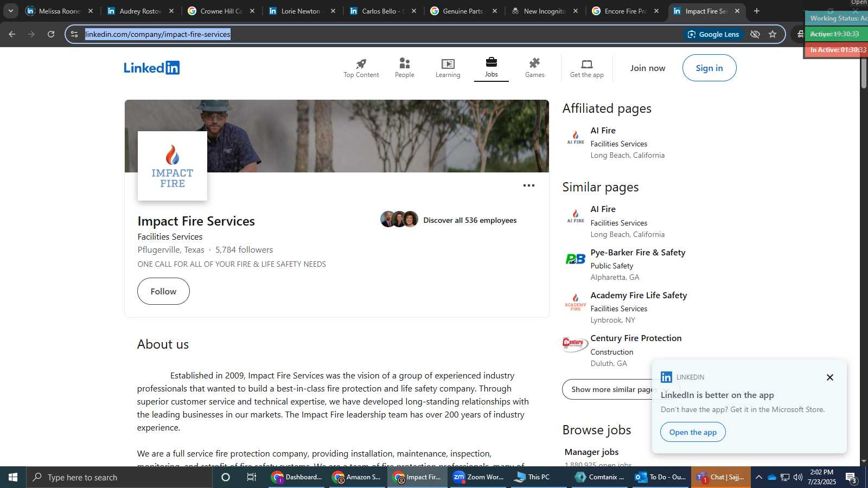Open Century Fire Protection logo
868x488 pixels.
point(575,344)
